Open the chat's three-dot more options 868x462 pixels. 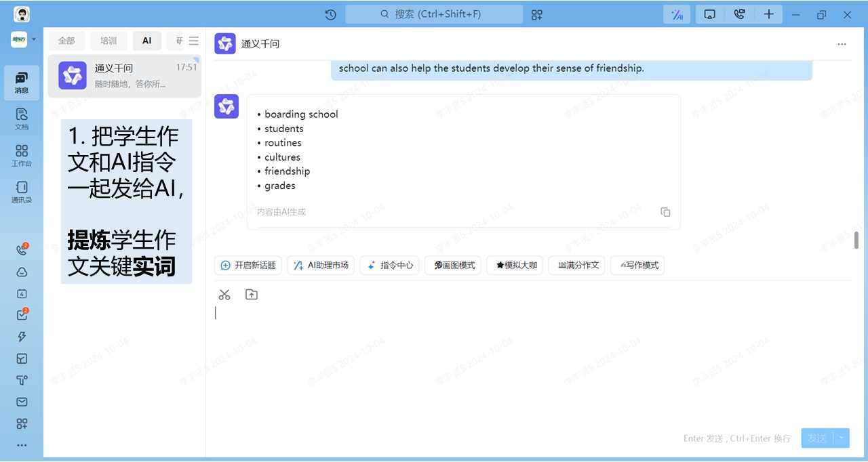(842, 44)
